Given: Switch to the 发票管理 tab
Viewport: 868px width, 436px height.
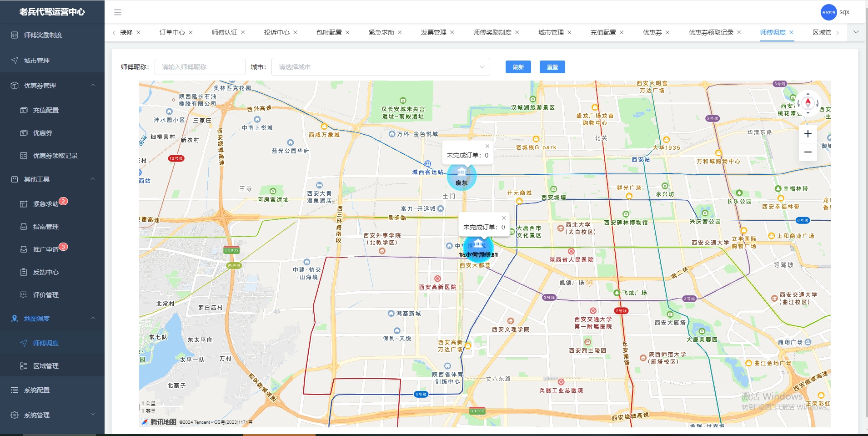Looking at the screenshot, I should [x=434, y=32].
